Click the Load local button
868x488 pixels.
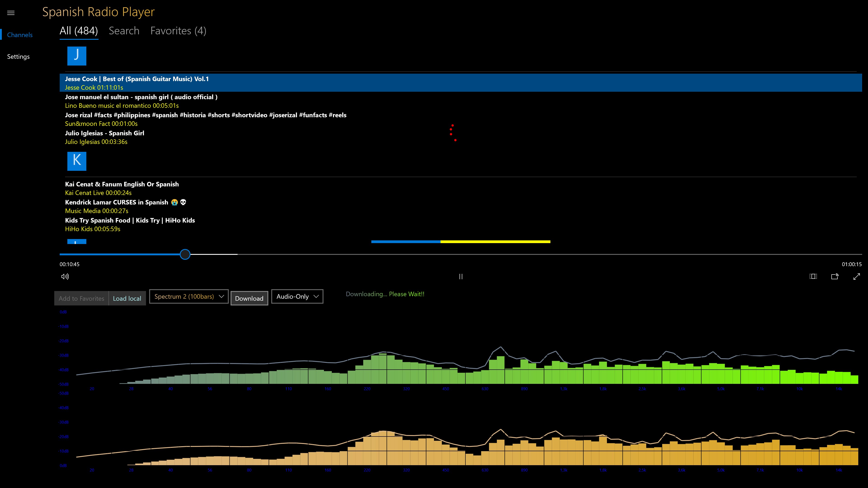127,298
